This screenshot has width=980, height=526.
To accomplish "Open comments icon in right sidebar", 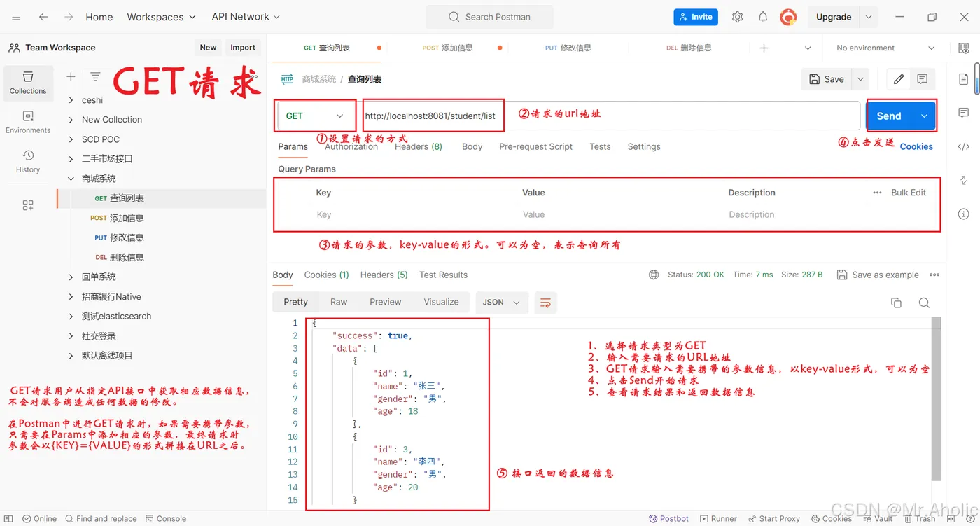I will tap(963, 113).
